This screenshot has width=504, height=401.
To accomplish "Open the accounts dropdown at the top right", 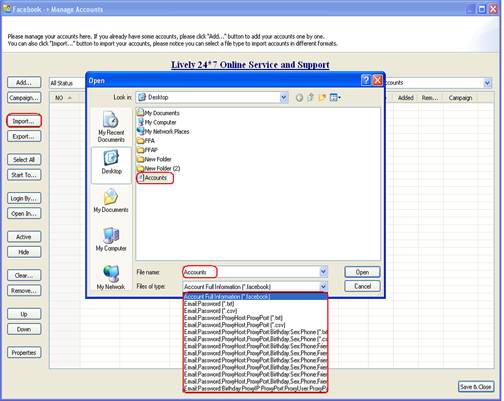I will tap(487, 83).
